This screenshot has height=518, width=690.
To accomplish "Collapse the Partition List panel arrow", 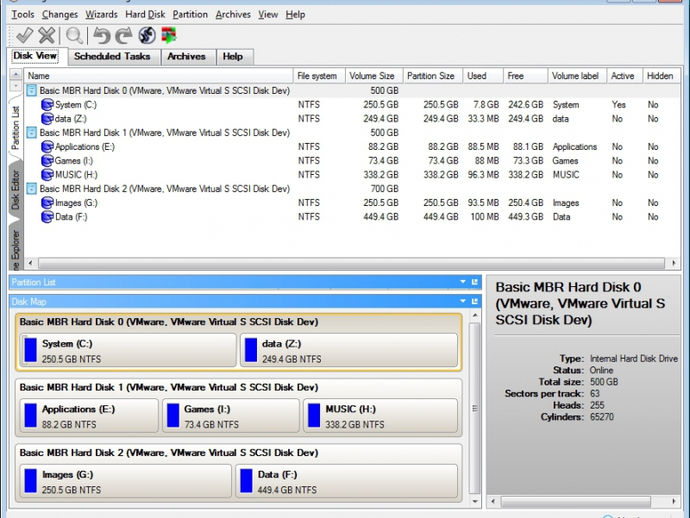I will pos(463,282).
